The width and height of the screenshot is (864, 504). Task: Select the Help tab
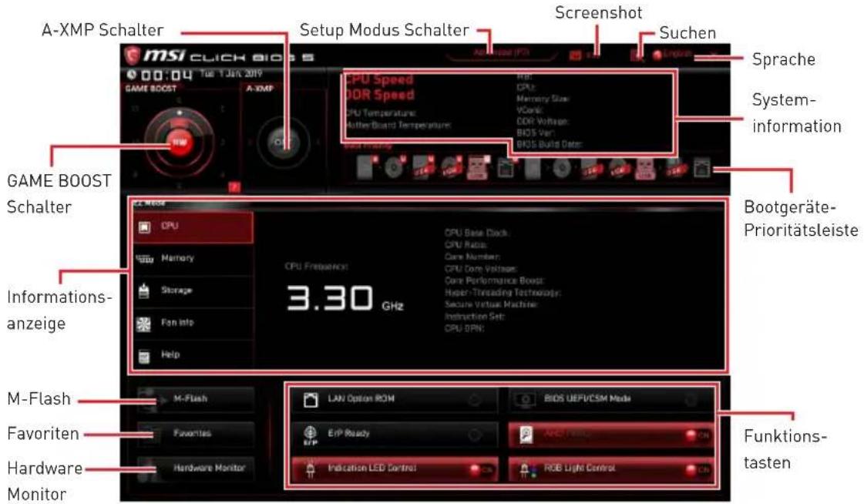click(x=193, y=355)
